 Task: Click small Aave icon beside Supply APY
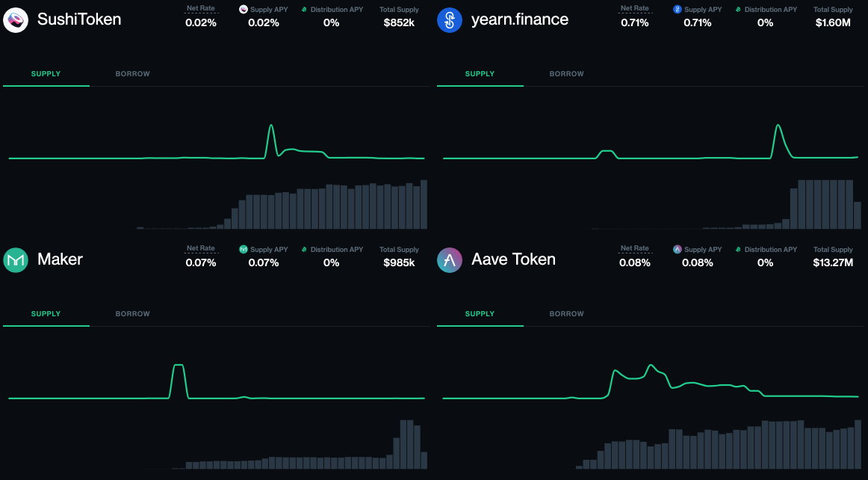click(677, 250)
